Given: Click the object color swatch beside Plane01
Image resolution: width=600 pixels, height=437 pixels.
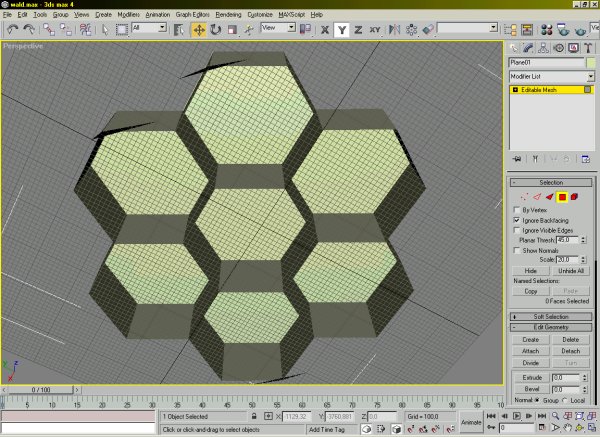Looking at the screenshot, I should pos(592,62).
